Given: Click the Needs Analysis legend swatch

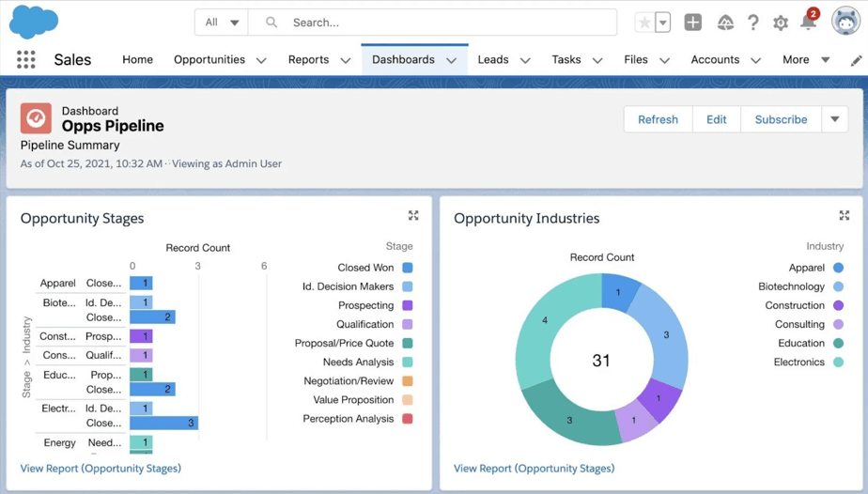Looking at the screenshot, I should click(x=408, y=363).
